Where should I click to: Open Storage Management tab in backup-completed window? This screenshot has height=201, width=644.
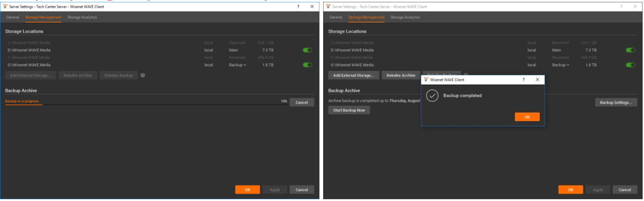pos(367,17)
